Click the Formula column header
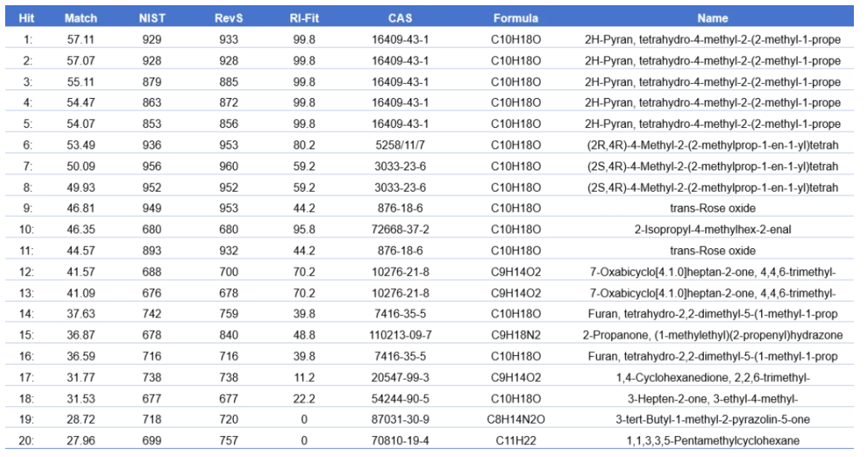Image resolution: width=868 pixels, height=457 pixels. [x=515, y=18]
